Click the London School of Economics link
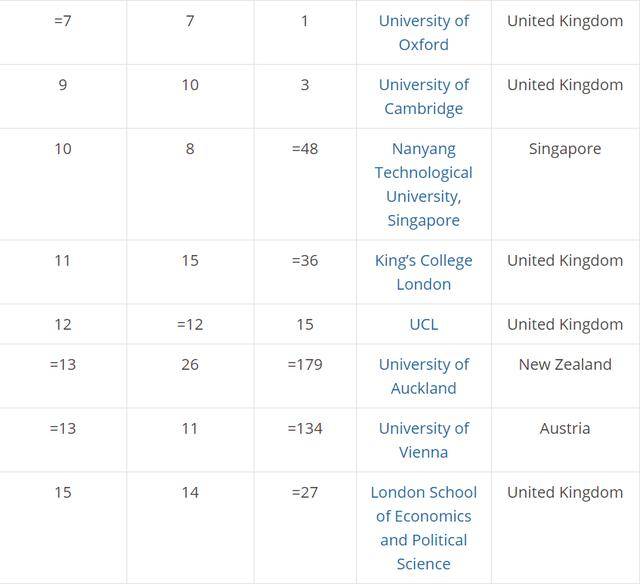The image size is (640, 584). tap(423, 528)
